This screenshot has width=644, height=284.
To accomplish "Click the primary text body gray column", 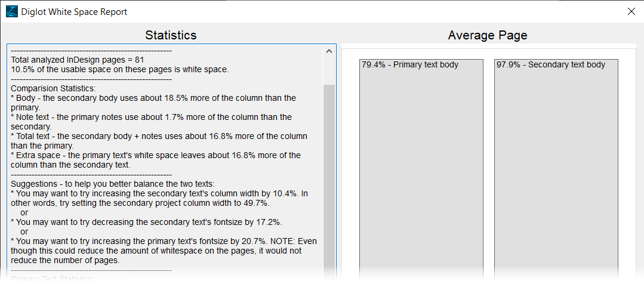I will tap(421, 173).
